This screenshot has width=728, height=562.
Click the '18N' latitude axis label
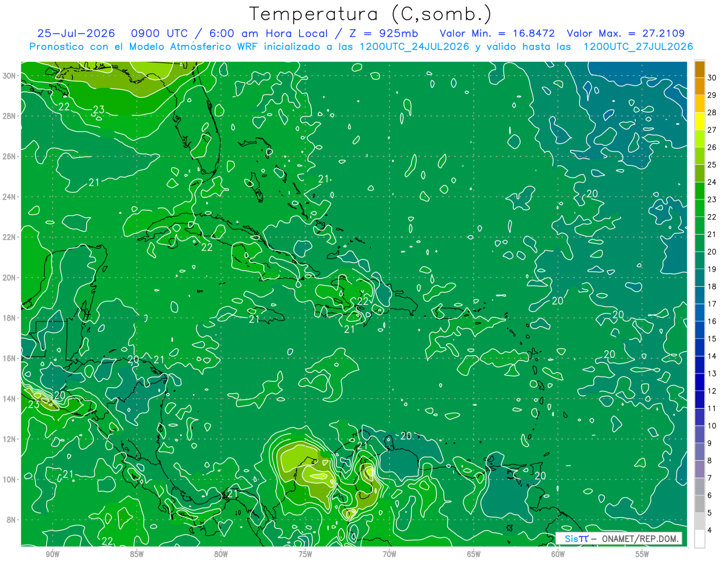click(9, 318)
